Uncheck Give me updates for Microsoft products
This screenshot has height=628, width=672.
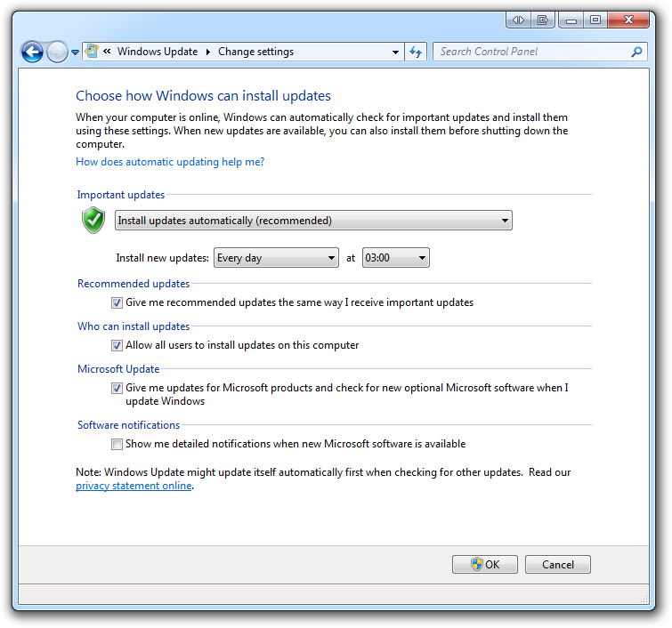point(117,388)
